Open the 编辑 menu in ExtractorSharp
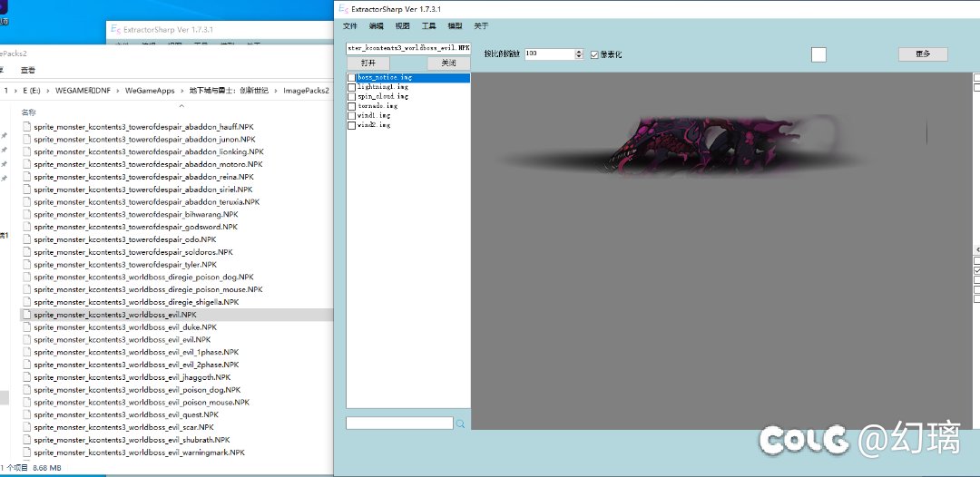 [377, 25]
